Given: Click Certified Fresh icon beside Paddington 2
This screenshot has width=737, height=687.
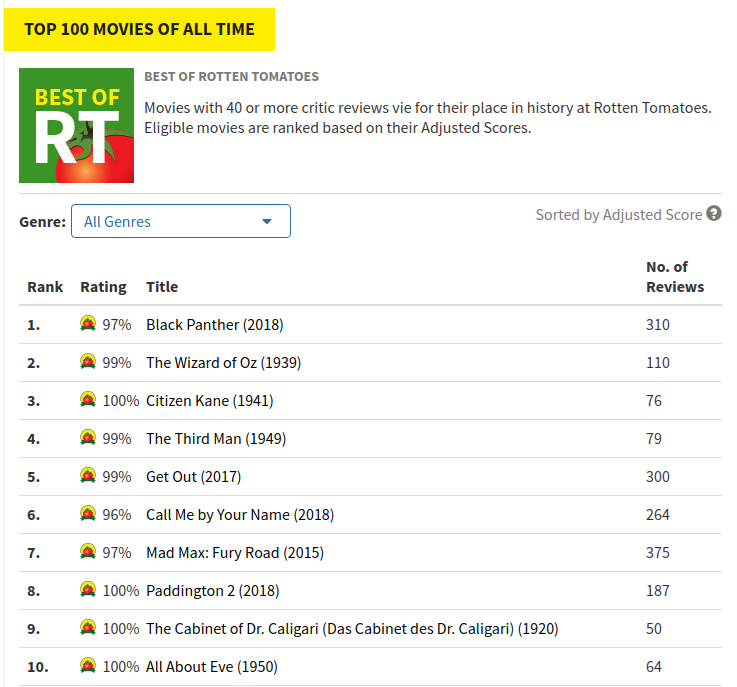Looking at the screenshot, I should (88, 590).
